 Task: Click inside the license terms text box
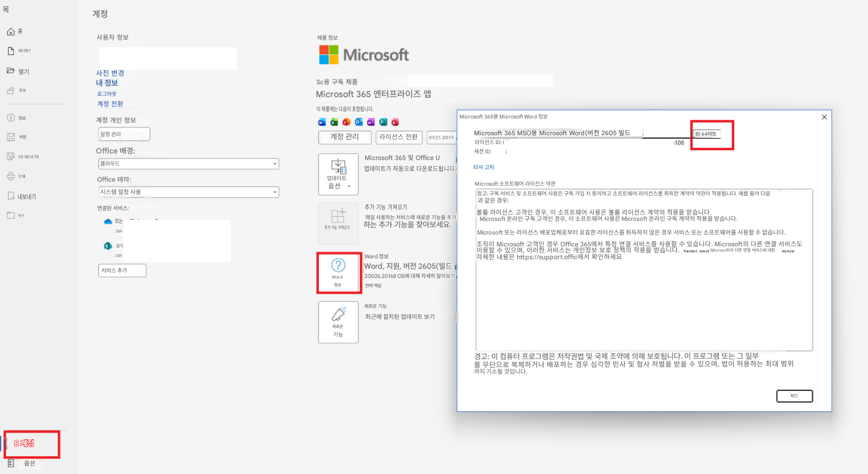pyautogui.click(x=644, y=269)
